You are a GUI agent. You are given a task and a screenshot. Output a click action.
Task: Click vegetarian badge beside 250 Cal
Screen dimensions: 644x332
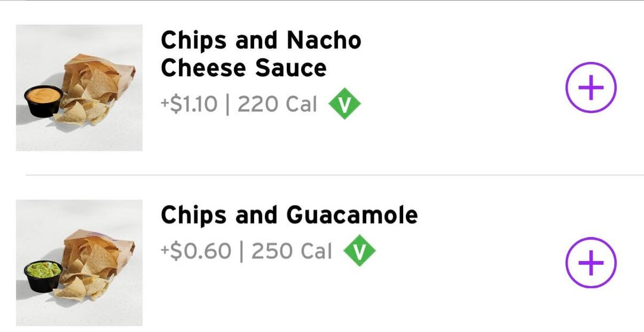359,251
